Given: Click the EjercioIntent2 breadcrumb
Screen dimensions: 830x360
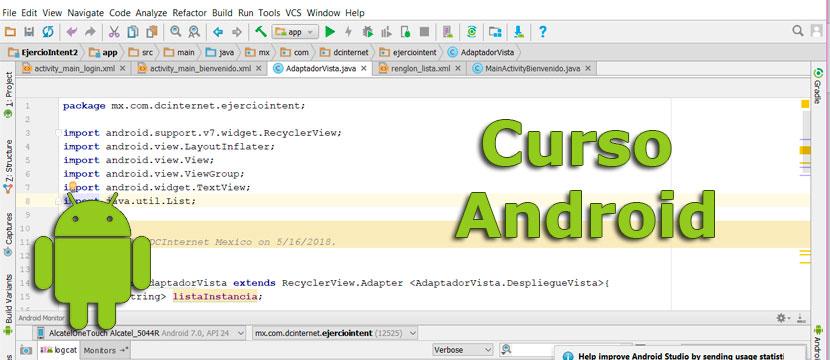Looking at the screenshot, I should tap(43, 52).
